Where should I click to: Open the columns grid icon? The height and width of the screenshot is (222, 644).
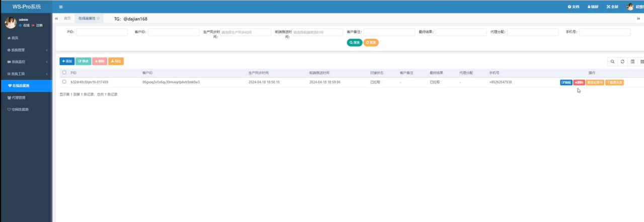641,61
